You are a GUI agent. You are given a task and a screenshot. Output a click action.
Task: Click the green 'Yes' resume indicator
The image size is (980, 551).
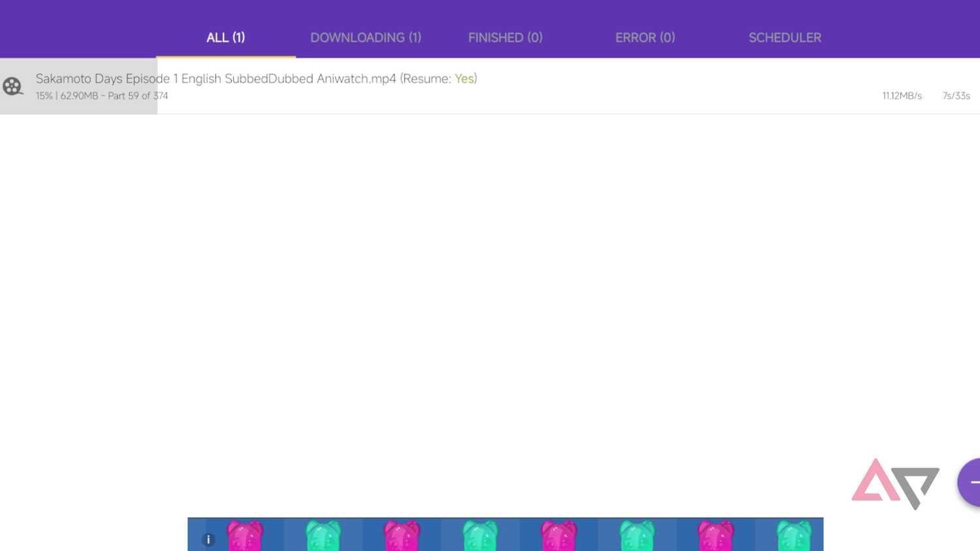tap(465, 78)
